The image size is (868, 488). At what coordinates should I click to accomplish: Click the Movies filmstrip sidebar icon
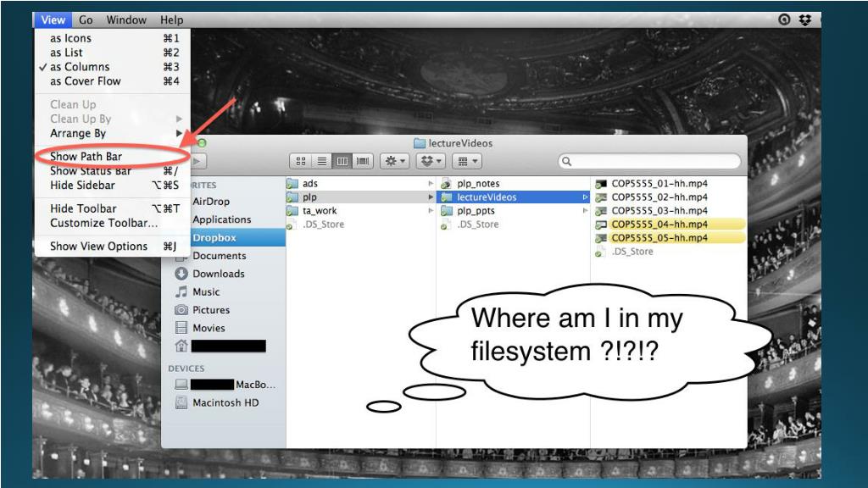point(181,328)
